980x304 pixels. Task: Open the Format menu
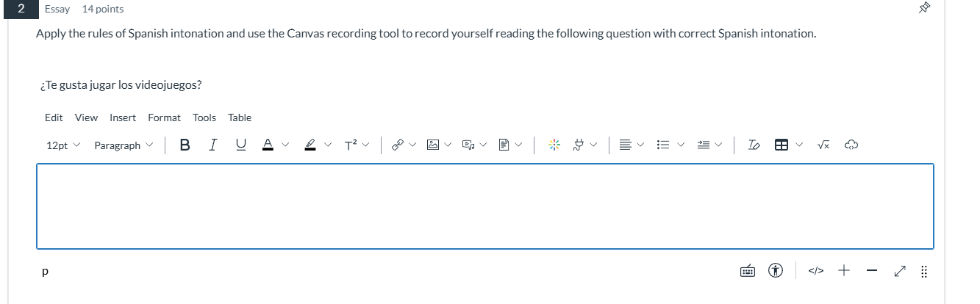[164, 117]
